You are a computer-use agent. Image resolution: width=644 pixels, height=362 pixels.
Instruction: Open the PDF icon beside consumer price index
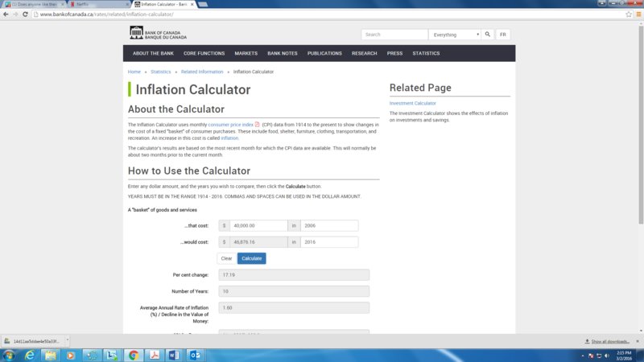(x=257, y=125)
